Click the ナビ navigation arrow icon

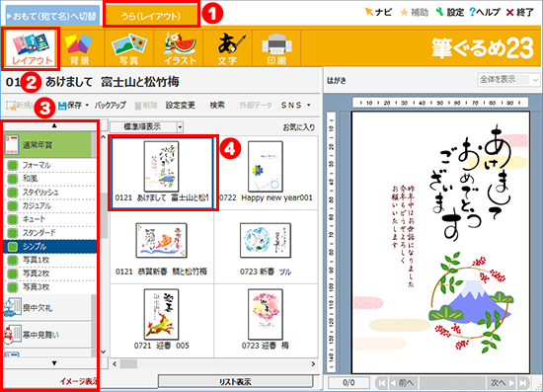[369, 12]
